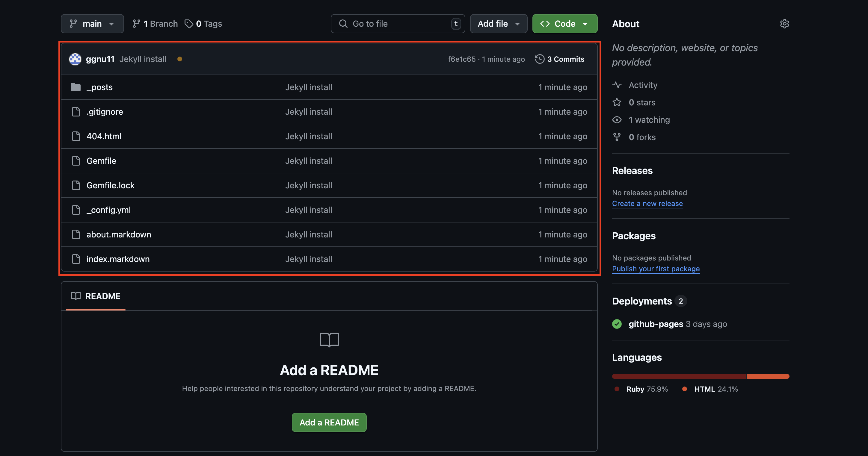Click the Activity pulse icon

tap(617, 85)
